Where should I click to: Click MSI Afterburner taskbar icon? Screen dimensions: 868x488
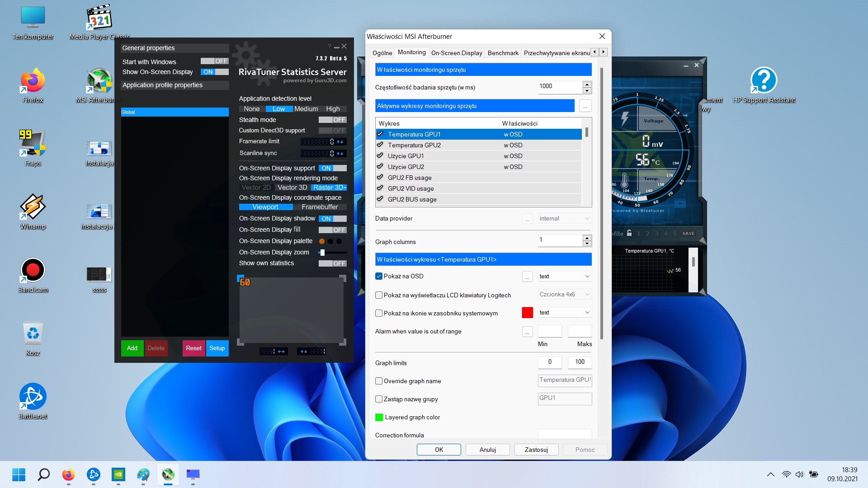(168, 474)
